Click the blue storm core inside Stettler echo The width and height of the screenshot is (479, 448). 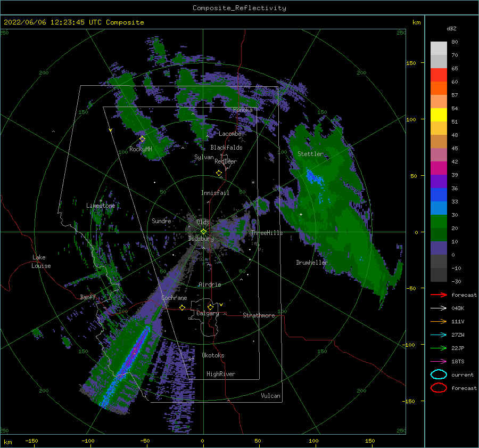[x=314, y=177]
